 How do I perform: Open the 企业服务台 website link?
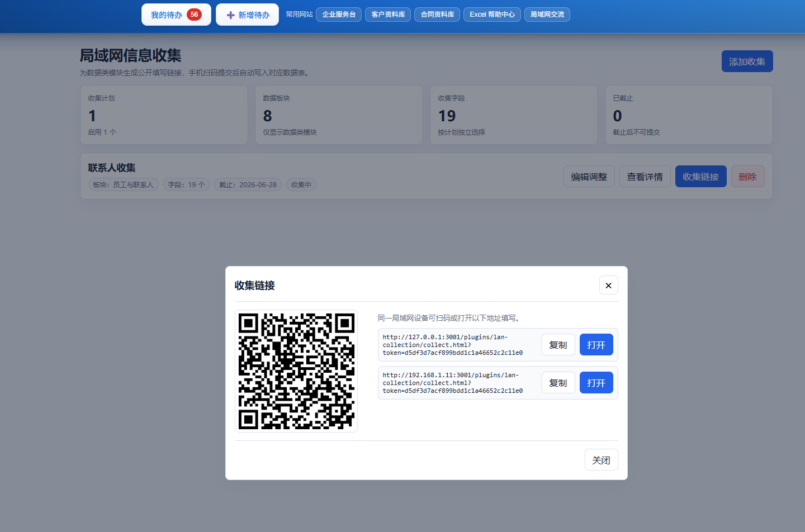pyautogui.click(x=339, y=15)
